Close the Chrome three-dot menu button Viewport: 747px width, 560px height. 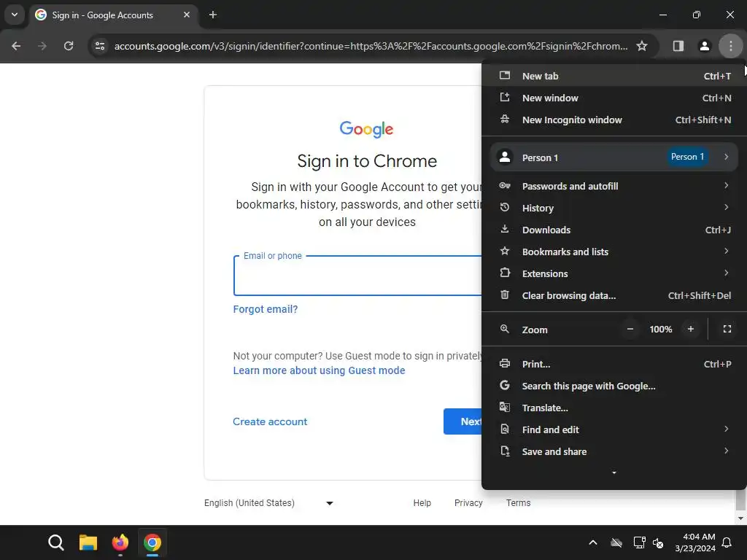pos(730,46)
